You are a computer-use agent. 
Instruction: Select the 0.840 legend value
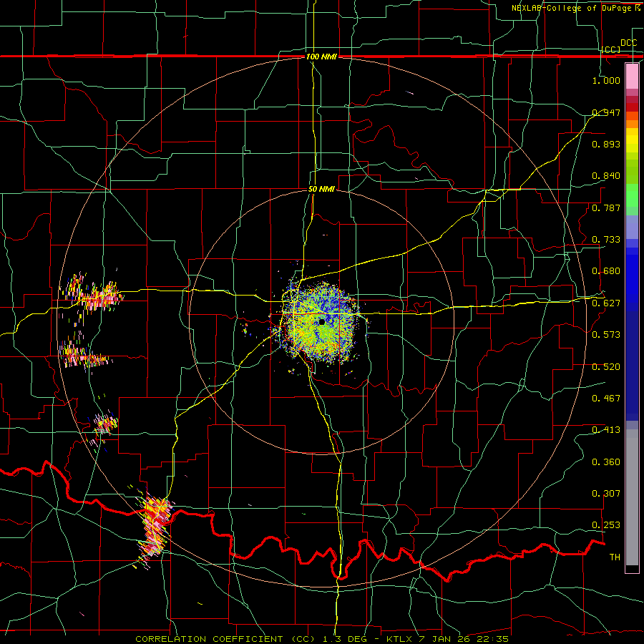pos(606,176)
